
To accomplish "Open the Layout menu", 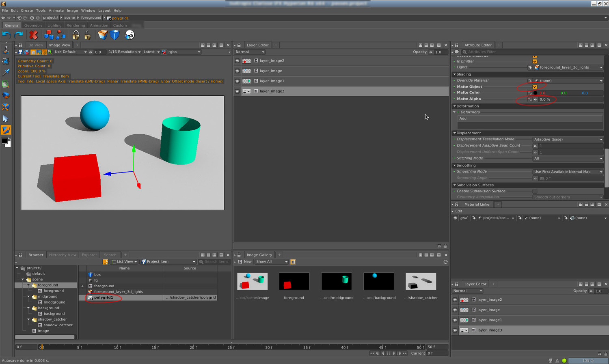I will (x=104, y=11).
